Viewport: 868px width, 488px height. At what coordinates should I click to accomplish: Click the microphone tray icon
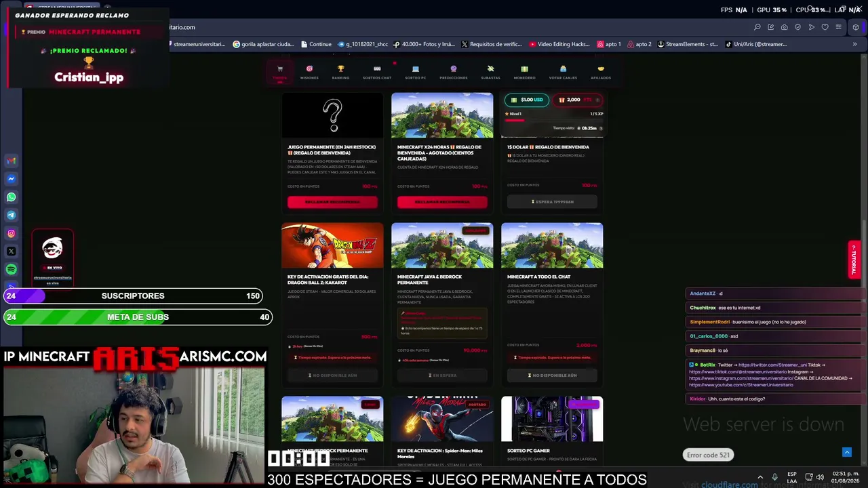775,477
